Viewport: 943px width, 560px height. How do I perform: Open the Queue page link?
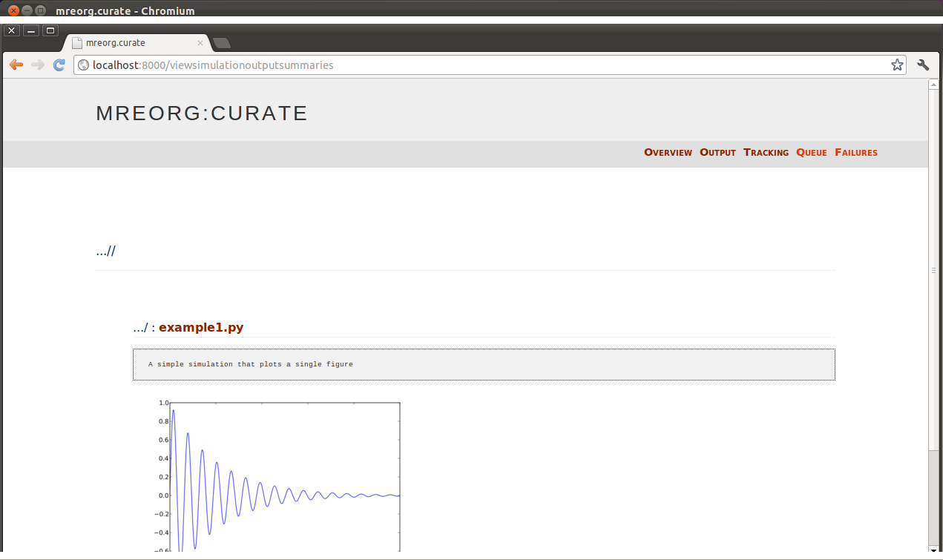811,152
